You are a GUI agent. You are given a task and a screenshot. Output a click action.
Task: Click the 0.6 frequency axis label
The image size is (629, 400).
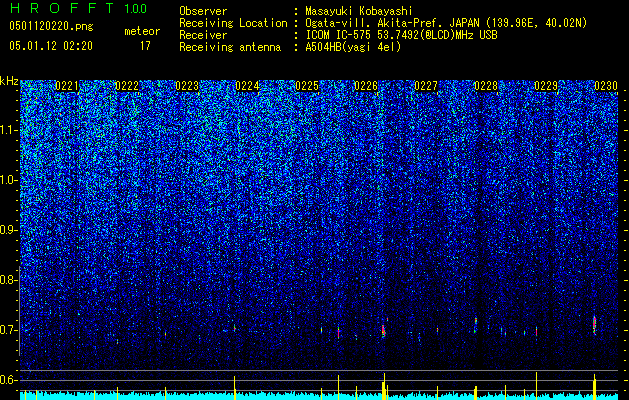9,380
